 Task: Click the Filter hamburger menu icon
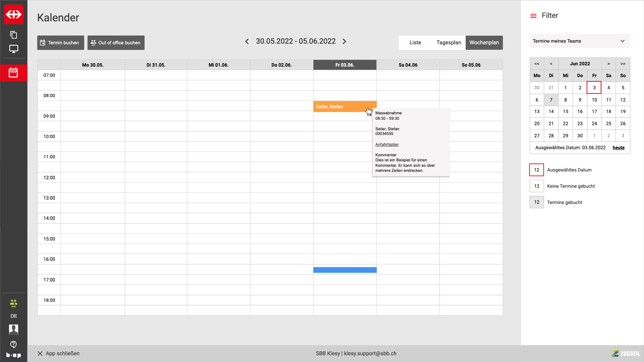pos(533,16)
